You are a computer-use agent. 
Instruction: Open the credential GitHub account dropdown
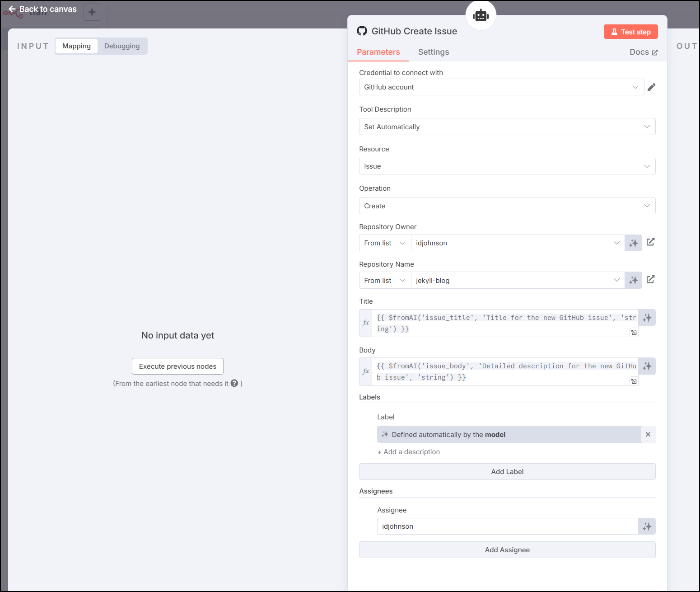[x=501, y=87]
